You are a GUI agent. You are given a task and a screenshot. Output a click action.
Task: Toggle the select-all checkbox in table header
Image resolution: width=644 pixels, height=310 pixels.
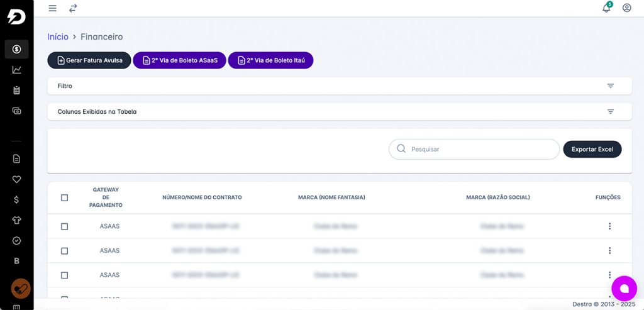coord(64,197)
